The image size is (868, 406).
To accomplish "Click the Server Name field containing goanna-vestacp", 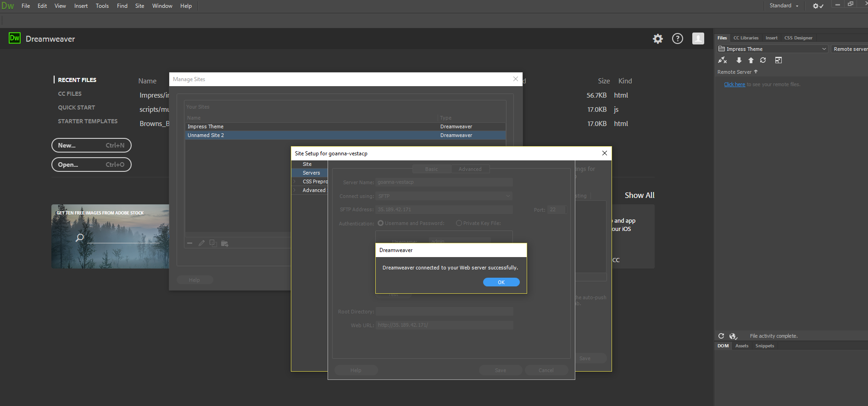I will coord(444,182).
